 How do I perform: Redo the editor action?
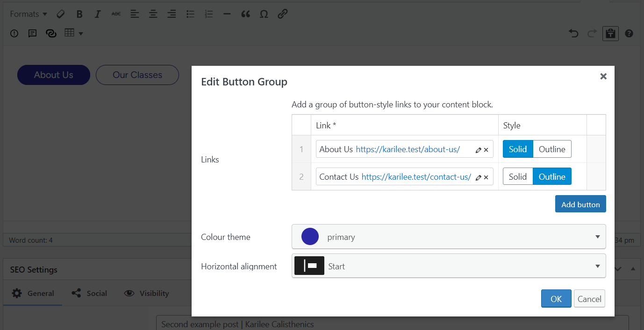point(592,33)
